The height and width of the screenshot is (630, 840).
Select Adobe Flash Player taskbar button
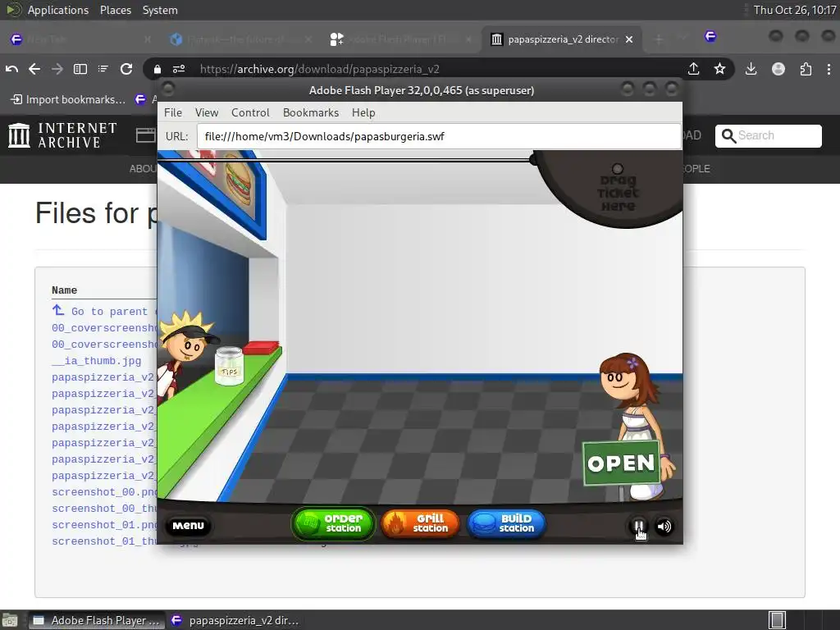tap(97, 620)
